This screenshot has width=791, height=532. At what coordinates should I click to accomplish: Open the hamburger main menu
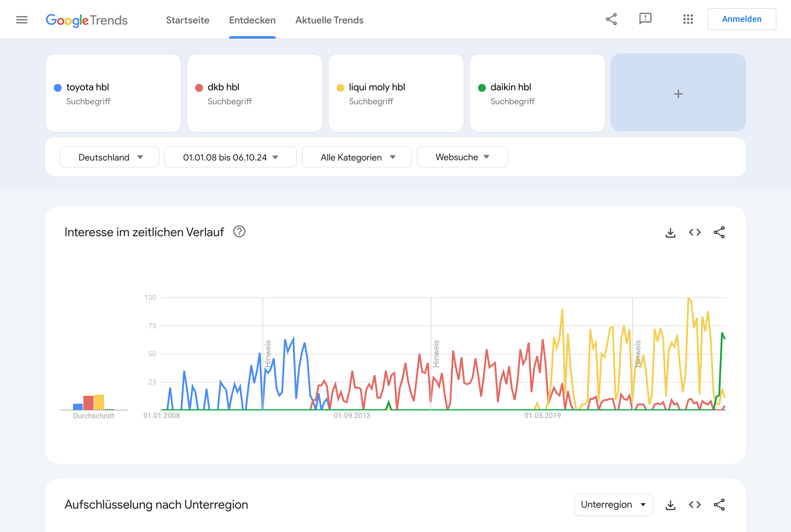click(x=22, y=20)
